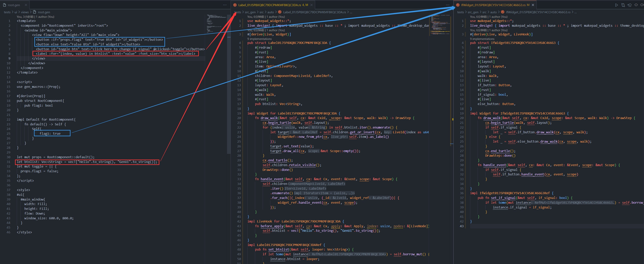Viewport: 644px width, 264px height.
Task: Click 'use gen_macros::{Prop};' line in root.gen
Action: [38, 87]
